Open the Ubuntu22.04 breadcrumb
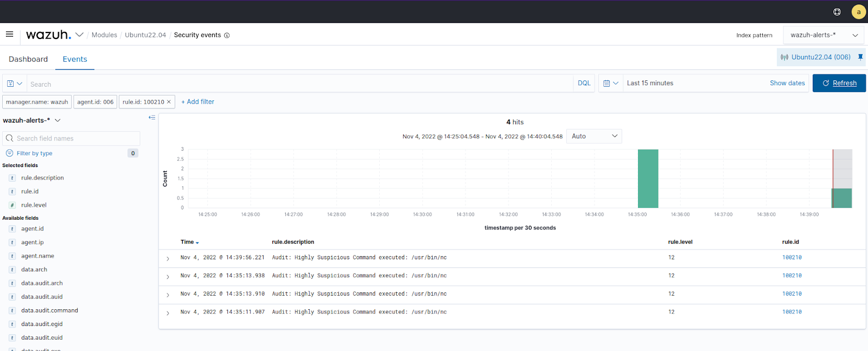The image size is (868, 351). 145,35
